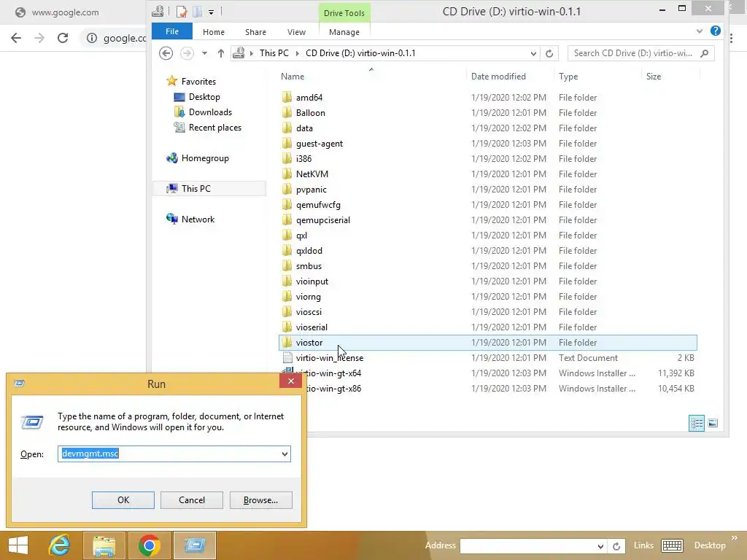747x560 pixels.
Task: Click Browse... in the Run dialog
Action: 260,500
